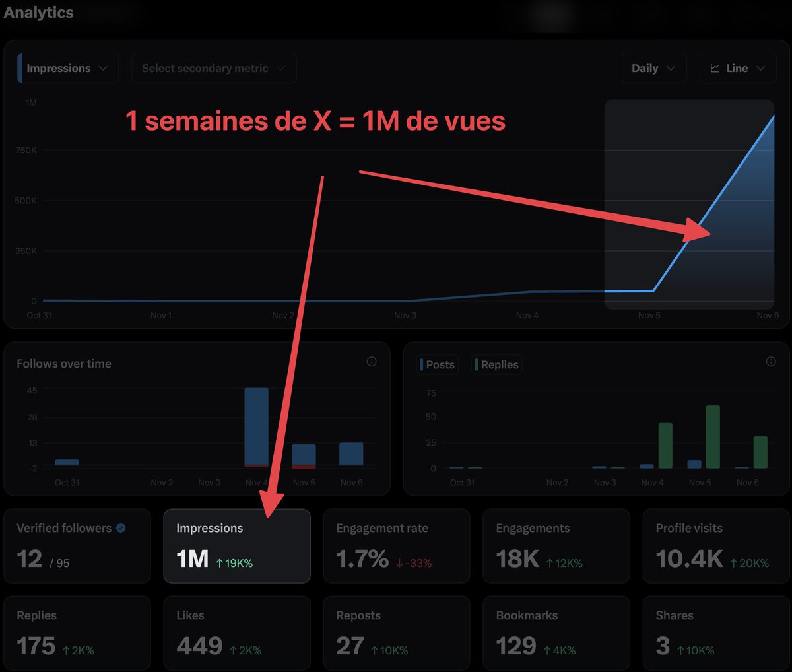The width and height of the screenshot is (792, 672).
Task: Click the Nov 4 follows bar
Action: coord(257,427)
